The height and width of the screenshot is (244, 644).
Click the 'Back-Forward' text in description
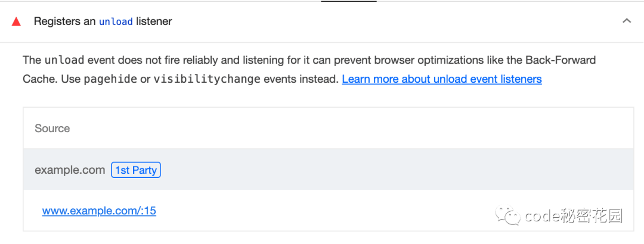click(561, 60)
